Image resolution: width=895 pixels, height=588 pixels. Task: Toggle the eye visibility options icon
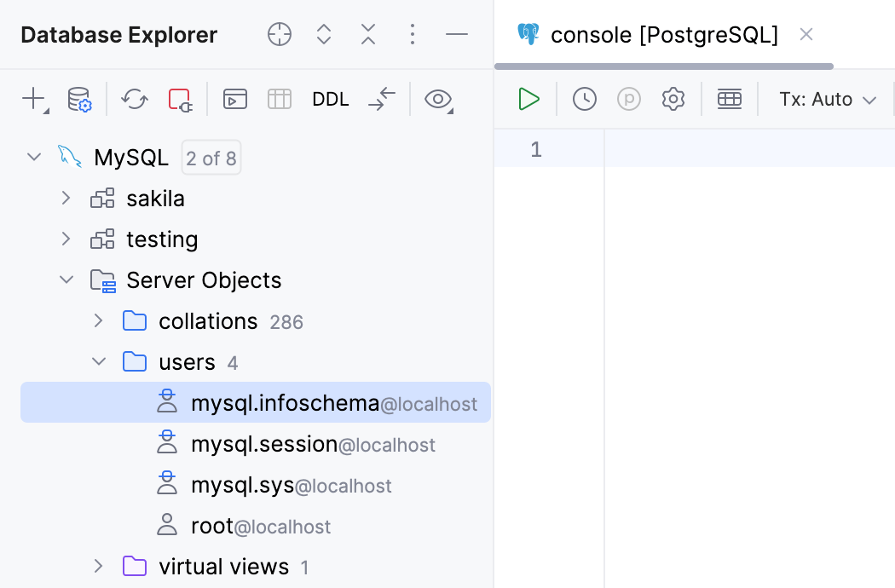pyautogui.click(x=438, y=99)
